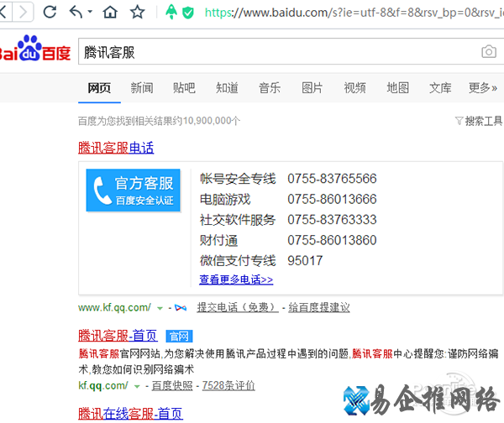Click the baidu.com URL in the address bar
Image resolution: width=504 pixels, height=423 pixels.
pos(354,13)
